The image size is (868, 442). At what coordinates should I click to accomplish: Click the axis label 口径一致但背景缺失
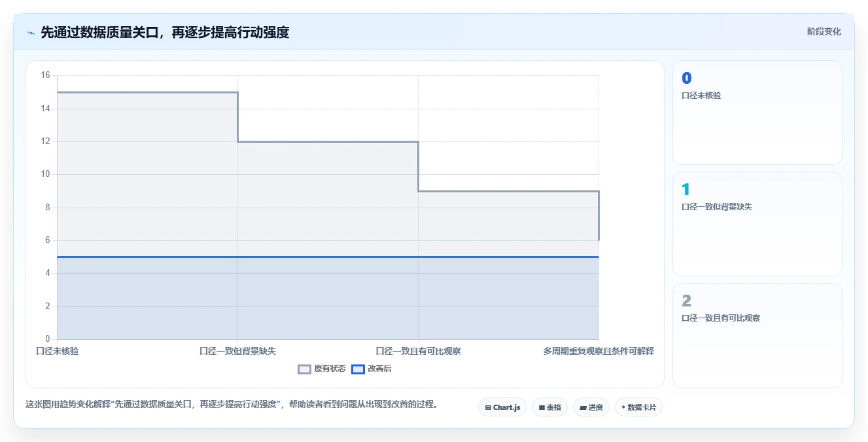tap(237, 351)
